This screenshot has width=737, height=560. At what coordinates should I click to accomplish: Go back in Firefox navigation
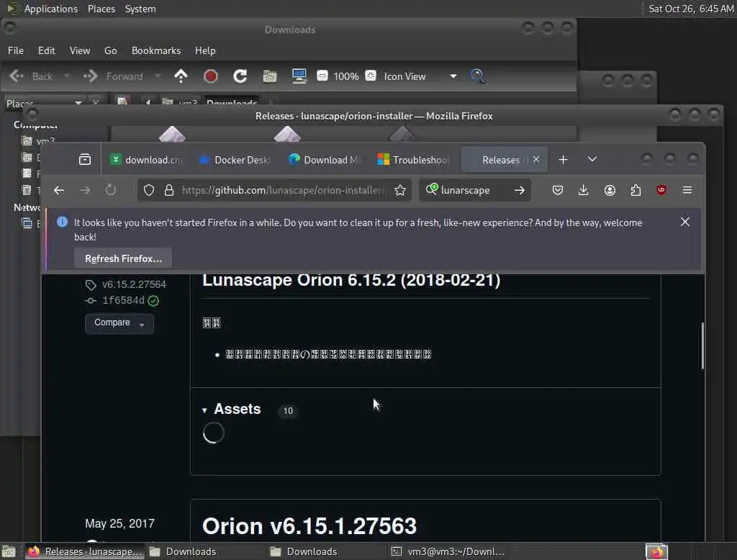click(x=59, y=191)
